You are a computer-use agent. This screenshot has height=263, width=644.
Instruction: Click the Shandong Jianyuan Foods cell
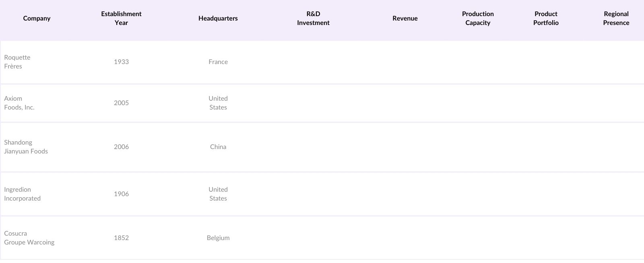pyautogui.click(x=26, y=147)
